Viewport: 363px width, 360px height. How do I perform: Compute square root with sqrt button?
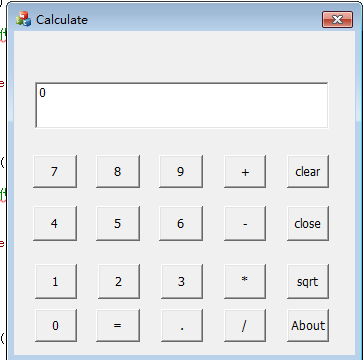(308, 281)
